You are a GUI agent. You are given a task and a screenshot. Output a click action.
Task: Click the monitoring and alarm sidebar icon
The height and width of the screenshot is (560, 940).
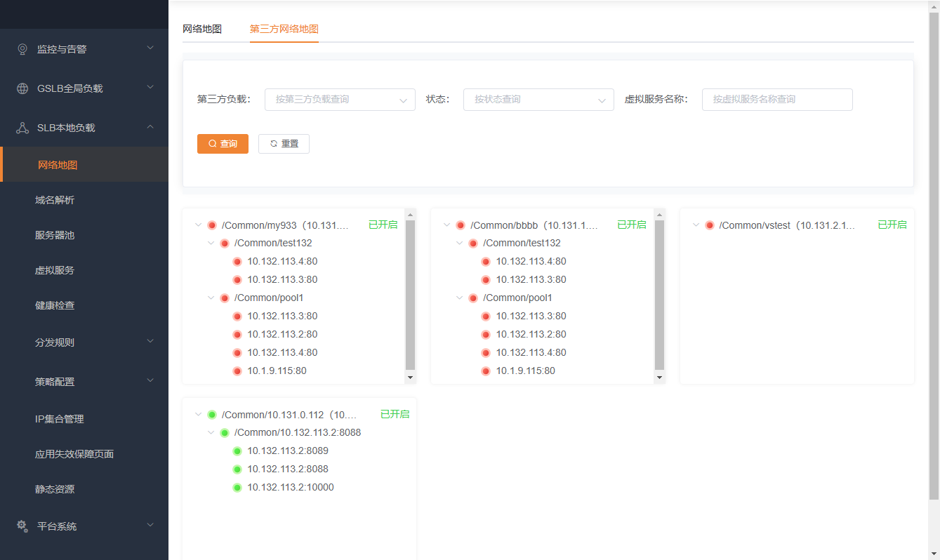(x=22, y=49)
